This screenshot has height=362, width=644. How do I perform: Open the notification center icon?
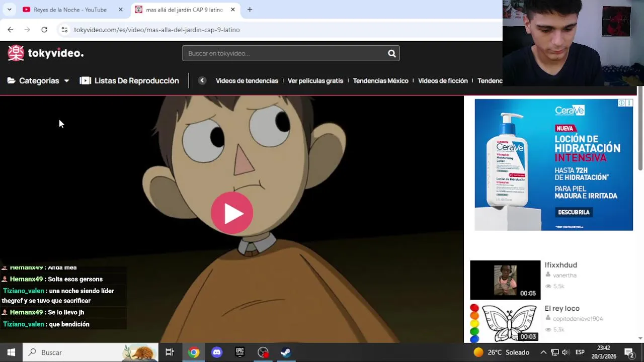click(629, 352)
